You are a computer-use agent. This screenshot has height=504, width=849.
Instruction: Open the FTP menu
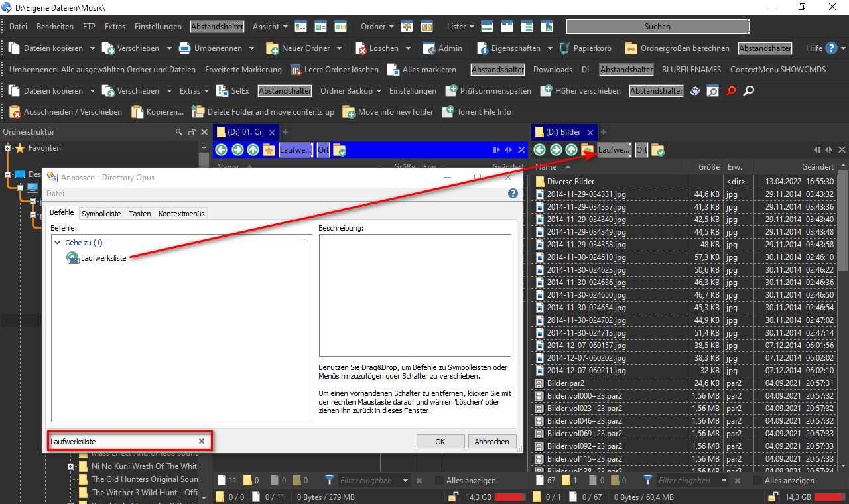pyautogui.click(x=89, y=27)
